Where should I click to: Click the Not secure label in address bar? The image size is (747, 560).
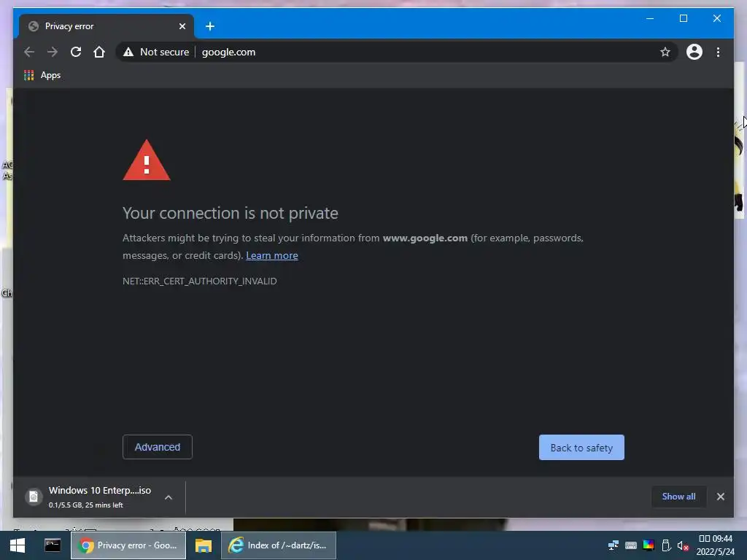(164, 52)
